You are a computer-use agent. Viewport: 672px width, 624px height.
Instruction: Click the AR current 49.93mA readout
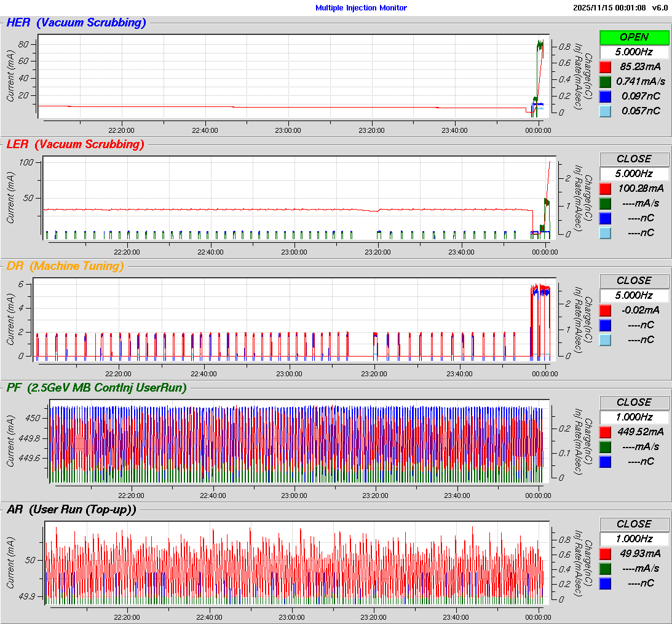(641, 554)
